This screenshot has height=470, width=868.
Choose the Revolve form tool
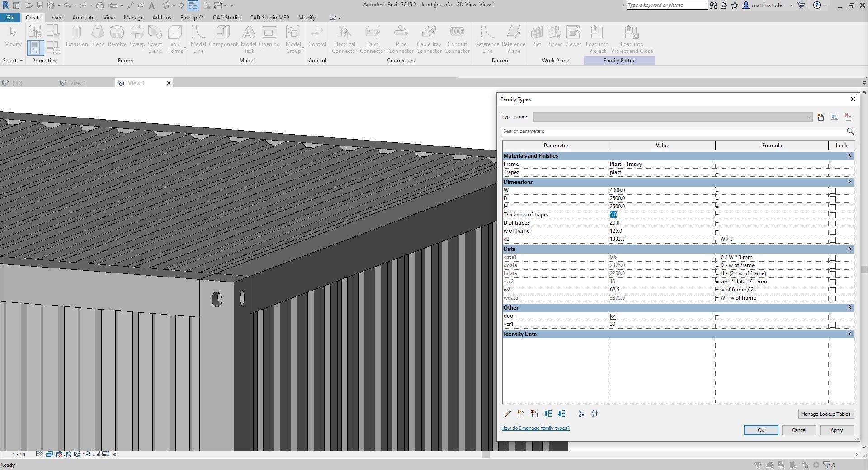117,36
